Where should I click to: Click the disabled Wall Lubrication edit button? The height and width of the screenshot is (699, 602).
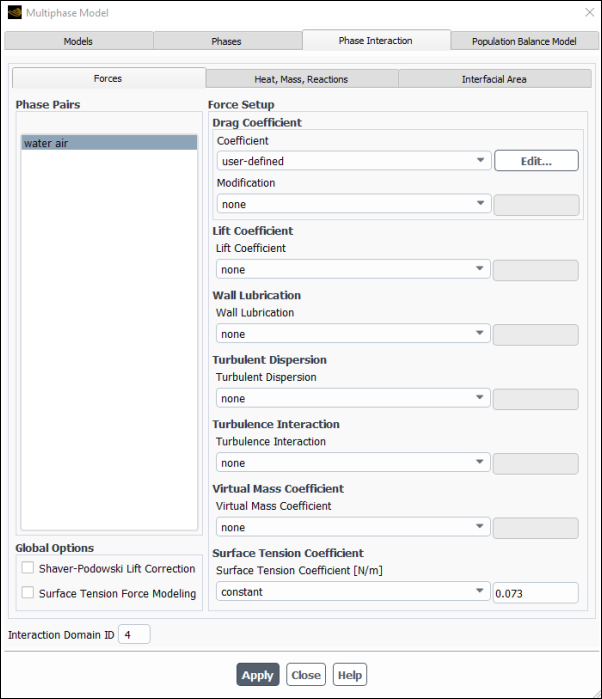(x=536, y=335)
